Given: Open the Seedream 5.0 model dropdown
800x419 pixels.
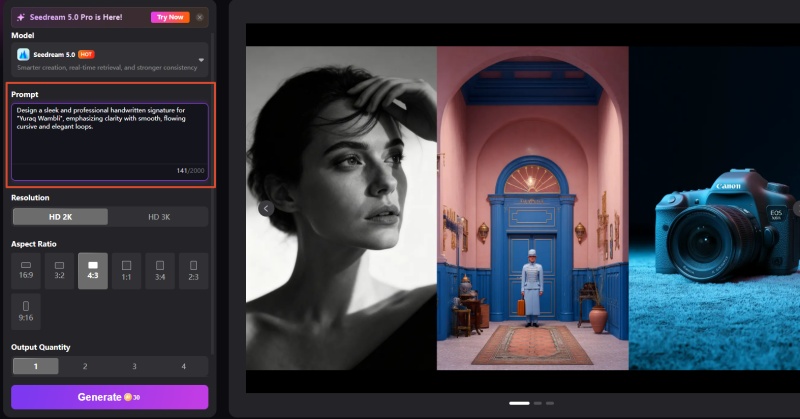Looking at the screenshot, I should click(110, 60).
